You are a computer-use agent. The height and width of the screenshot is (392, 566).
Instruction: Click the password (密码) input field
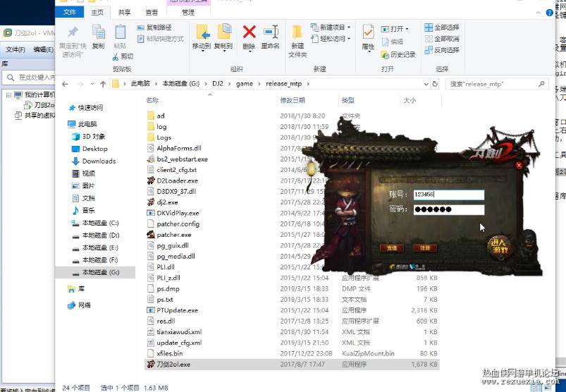[449, 209]
